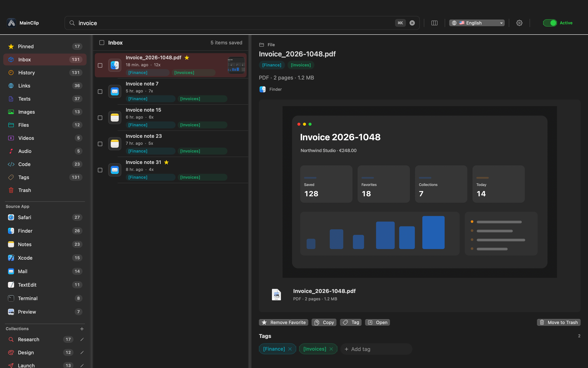Viewport: 588px width, 368px height.
Task: Click the Tags label icon in sidebar
Action: pyautogui.click(x=11, y=177)
